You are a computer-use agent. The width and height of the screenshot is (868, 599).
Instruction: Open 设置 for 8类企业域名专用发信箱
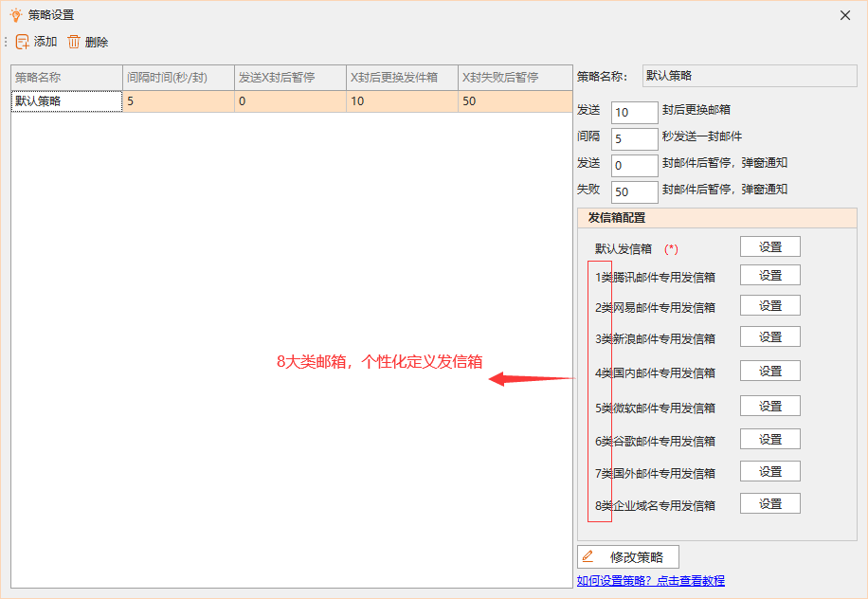click(x=770, y=503)
